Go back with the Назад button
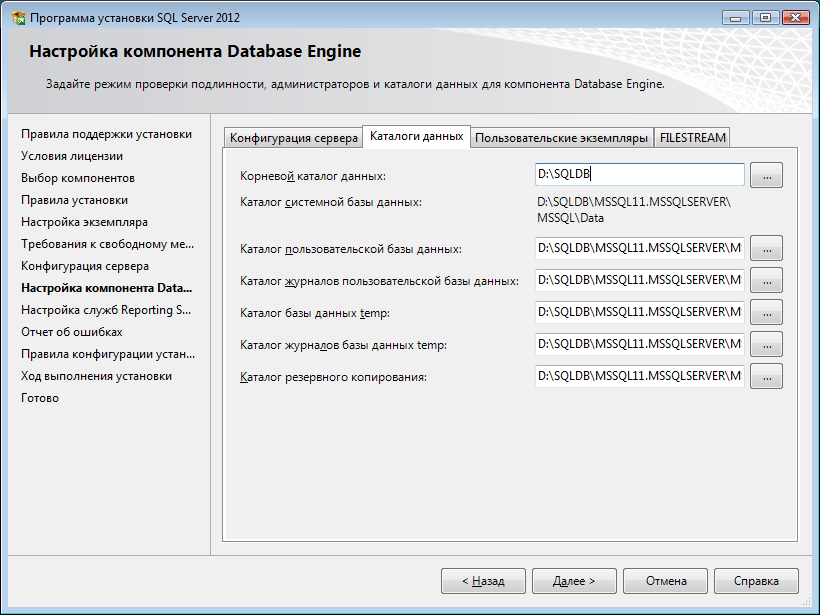The width and height of the screenshot is (820, 615). (483, 580)
